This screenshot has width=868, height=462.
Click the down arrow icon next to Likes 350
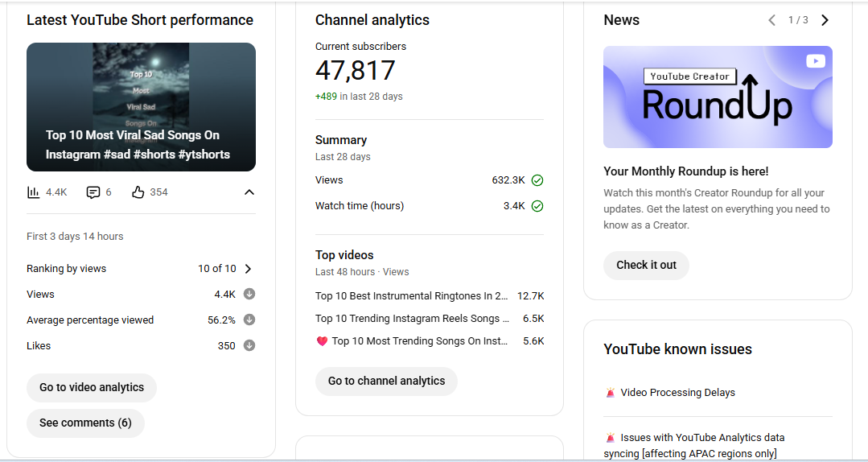249,346
